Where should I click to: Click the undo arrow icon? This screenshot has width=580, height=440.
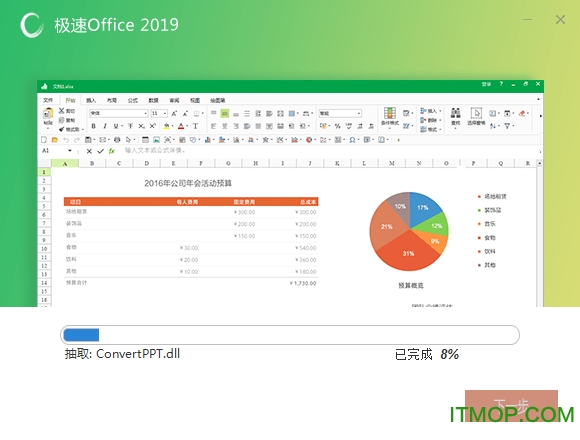(66, 139)
